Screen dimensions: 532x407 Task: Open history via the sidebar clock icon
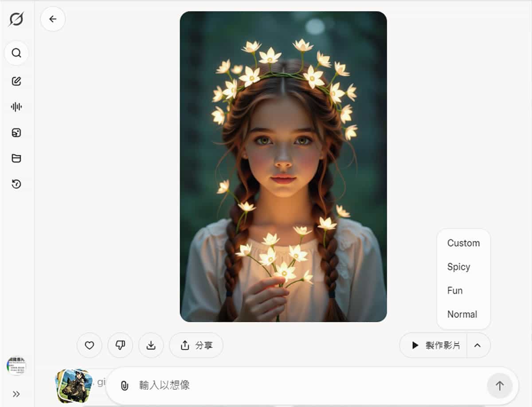(16, 184)
